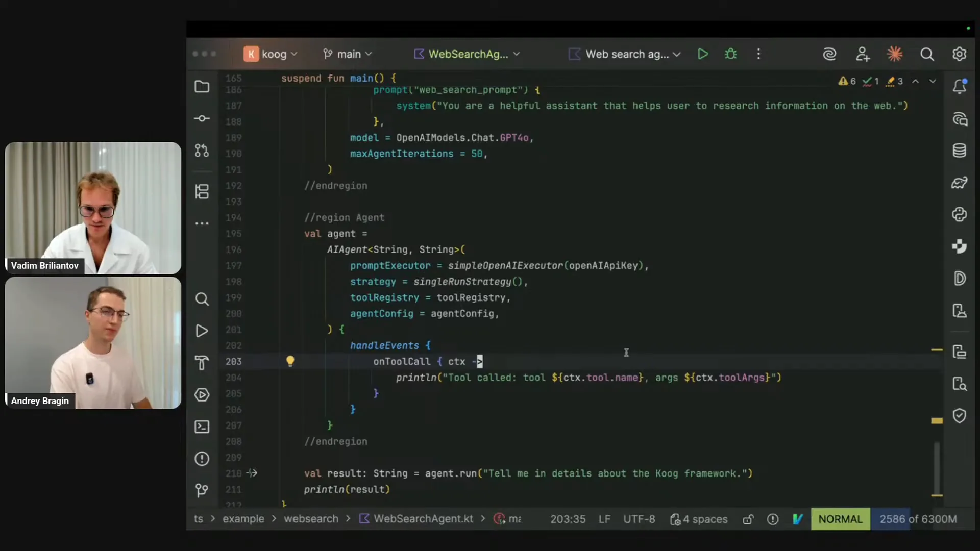
Task: Click the maxAgentIterations value 50
Action: coord(477,154)
